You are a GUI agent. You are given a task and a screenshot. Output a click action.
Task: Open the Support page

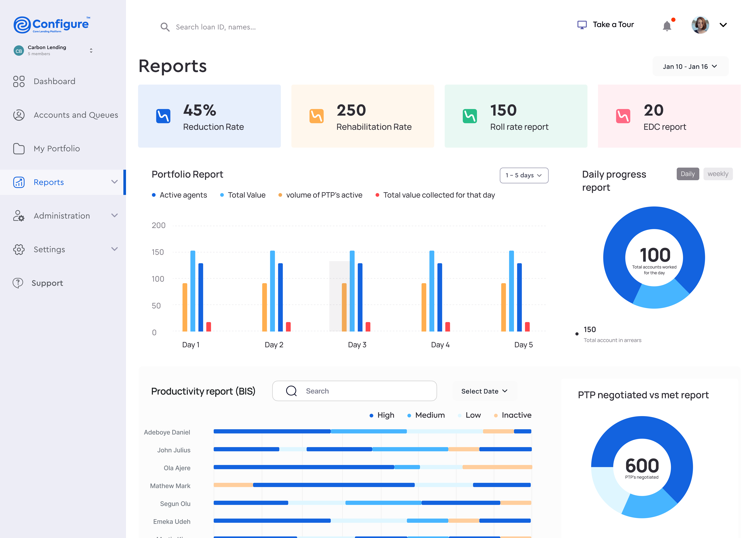point(47,283)
